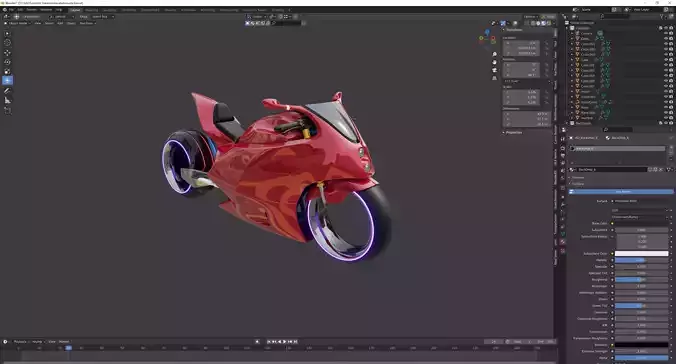Click the blue playhead on timeline

(69, 348)
